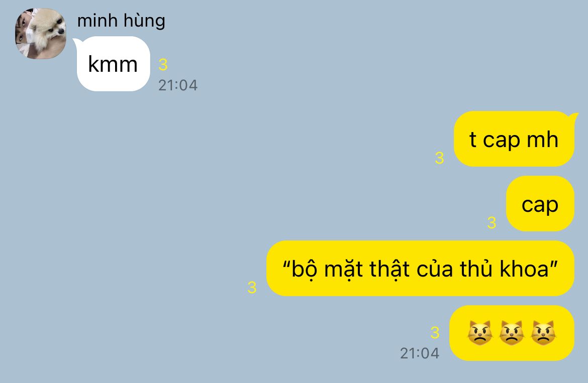Click the unread count beside "kmm"

(163, 65)
